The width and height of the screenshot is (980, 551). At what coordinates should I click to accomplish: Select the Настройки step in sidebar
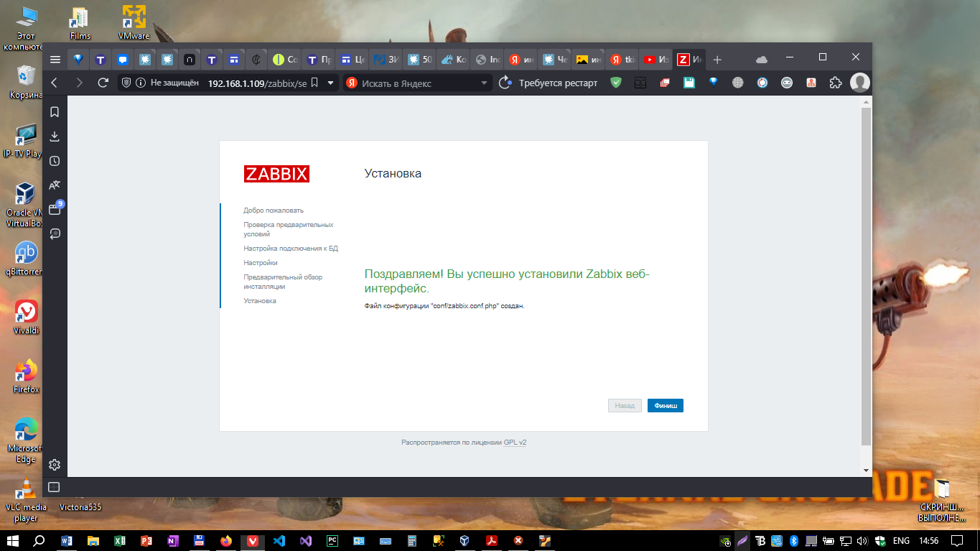[x=261, y=263]
